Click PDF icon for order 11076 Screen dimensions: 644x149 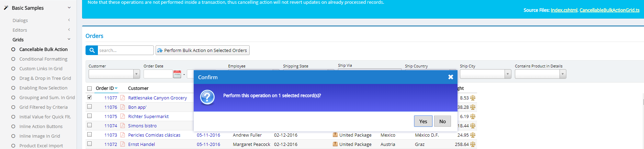coord(123,107)
